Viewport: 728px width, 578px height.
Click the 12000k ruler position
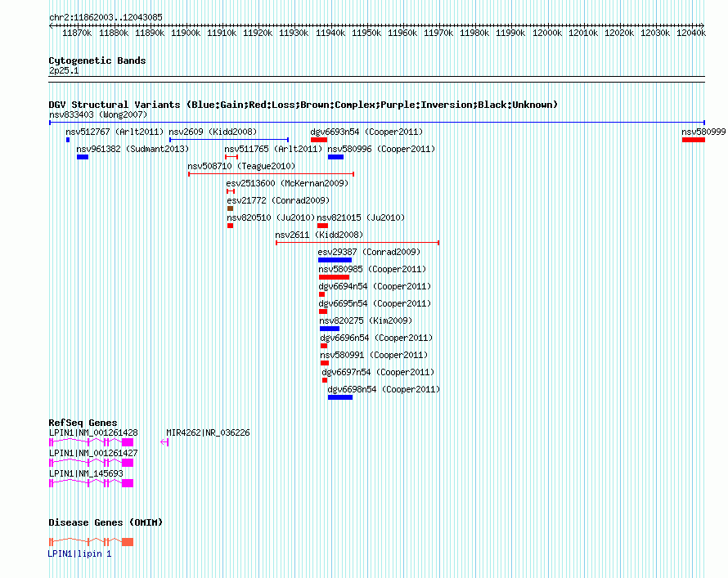coord(547,33)
